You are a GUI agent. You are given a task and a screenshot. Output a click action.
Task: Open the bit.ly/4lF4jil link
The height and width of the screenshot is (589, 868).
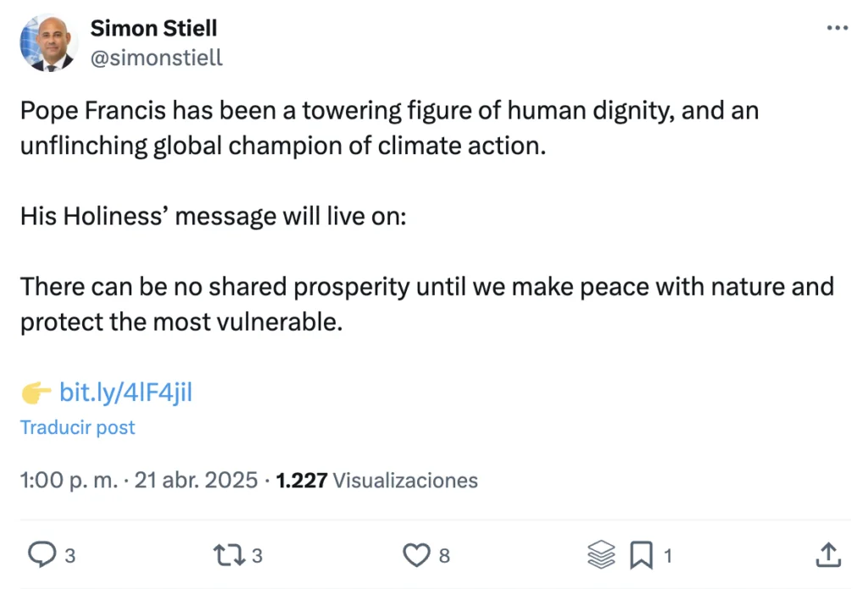click(x=126, y=392)
